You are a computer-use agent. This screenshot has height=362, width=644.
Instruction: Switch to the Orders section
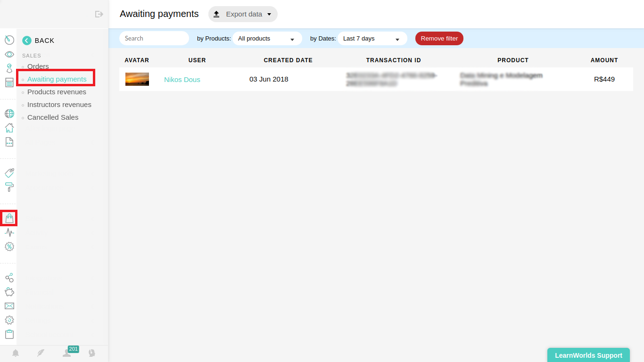click(38, 66)
